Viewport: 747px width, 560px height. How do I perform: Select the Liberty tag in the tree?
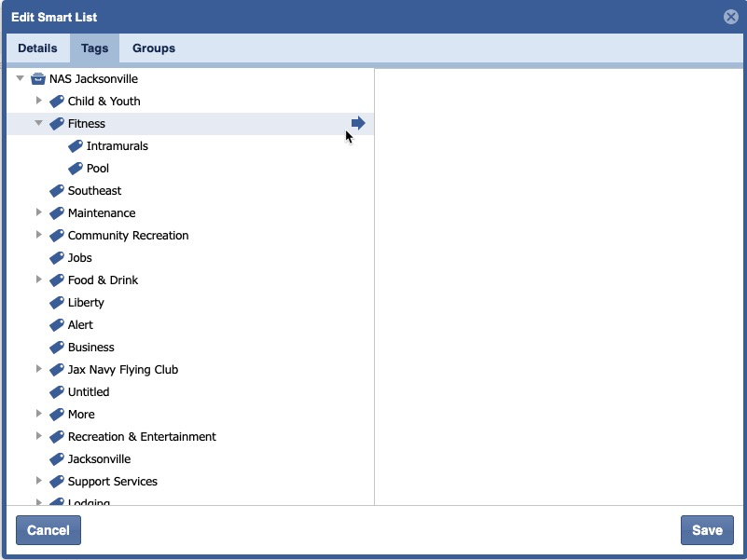tap(86, 303)
